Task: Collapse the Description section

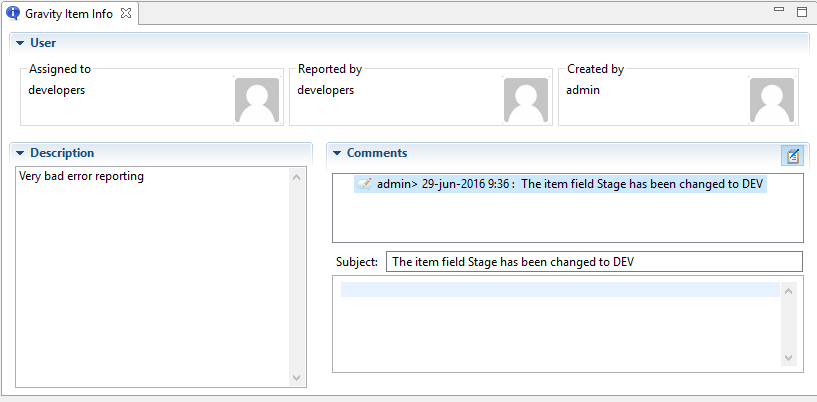Action: [20, 153]
